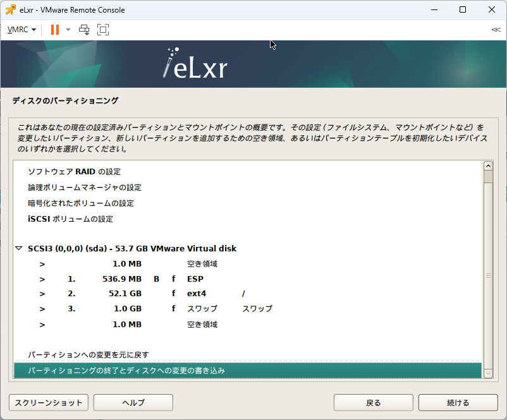Select パーティショニングの終了とディスクへの変更の書き込み

click(248, 371)
